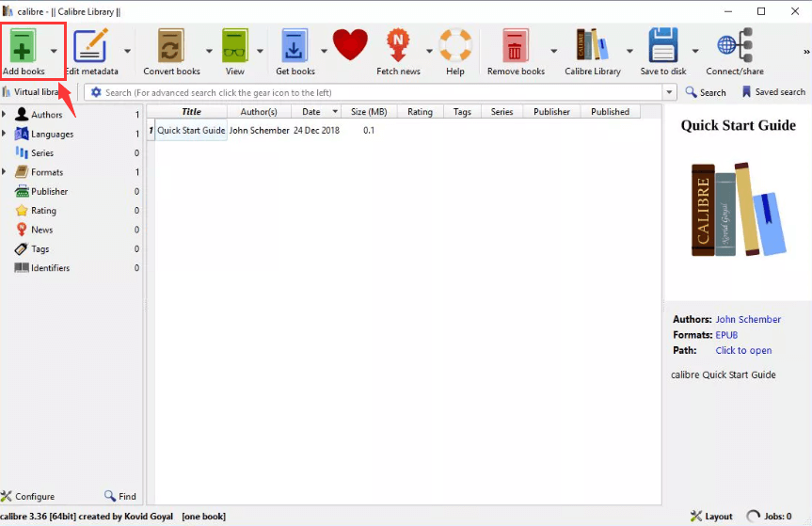Open the Connect/share tool
The width and height of the screenshot is (812, 526).
734,47
